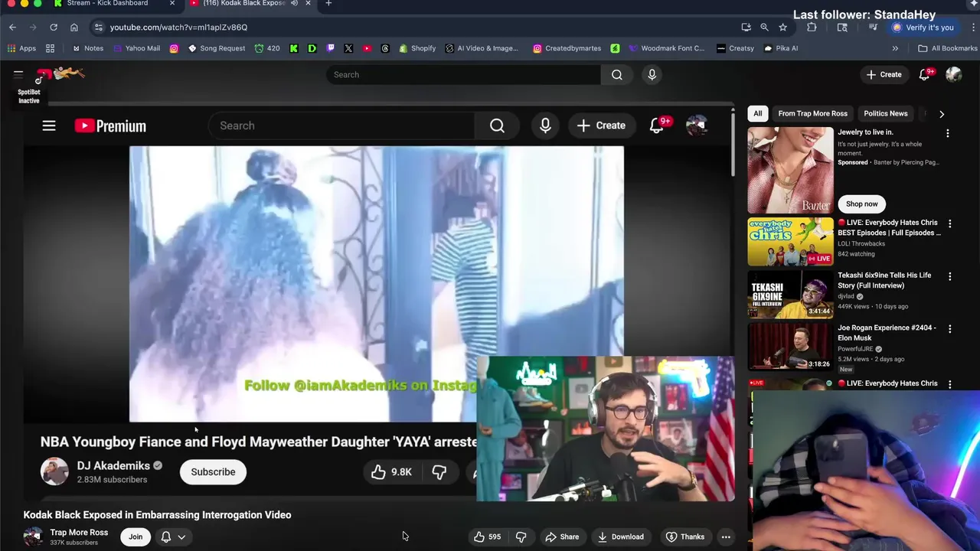The image size is (980, 551).
Task: View site information icon beside the URL
Action: [x=98, y=27]
